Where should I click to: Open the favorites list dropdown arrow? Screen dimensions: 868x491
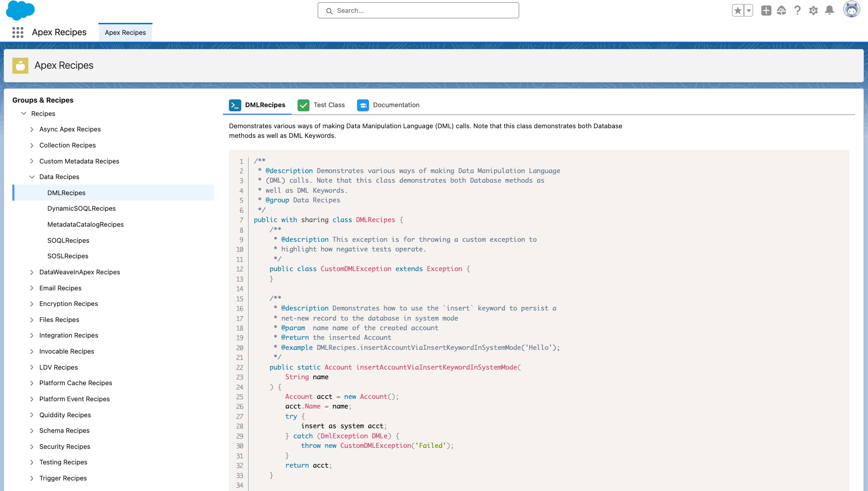pos(749,11)
